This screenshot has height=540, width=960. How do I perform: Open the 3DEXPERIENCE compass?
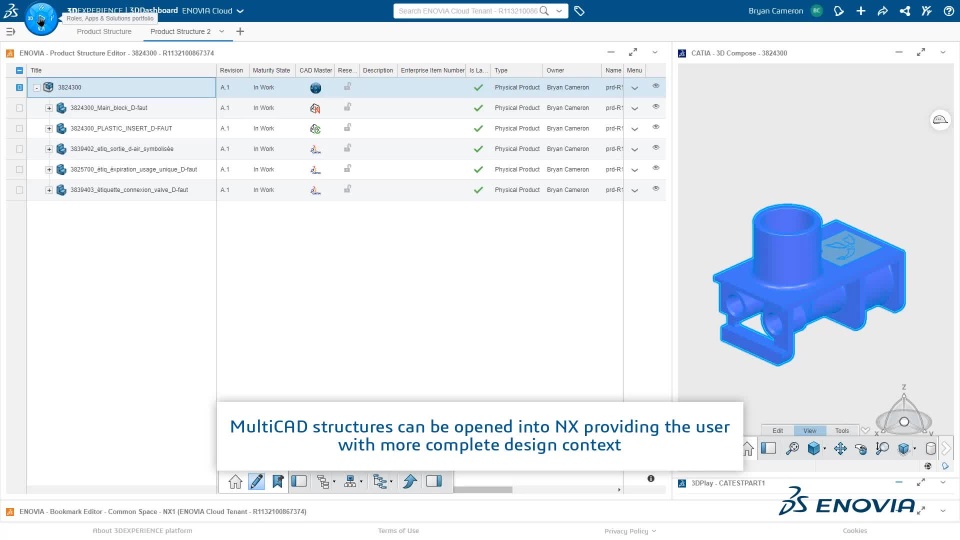pos(41,18)
